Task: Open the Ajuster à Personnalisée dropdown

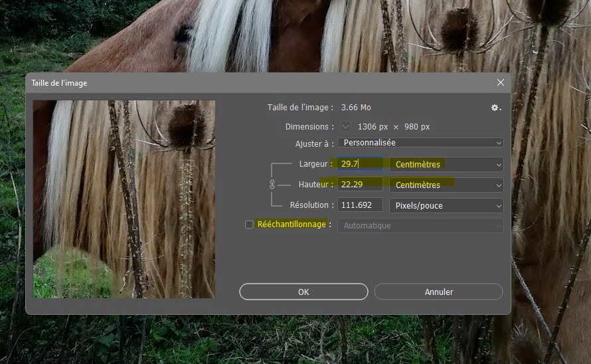Action: [420, 143]
